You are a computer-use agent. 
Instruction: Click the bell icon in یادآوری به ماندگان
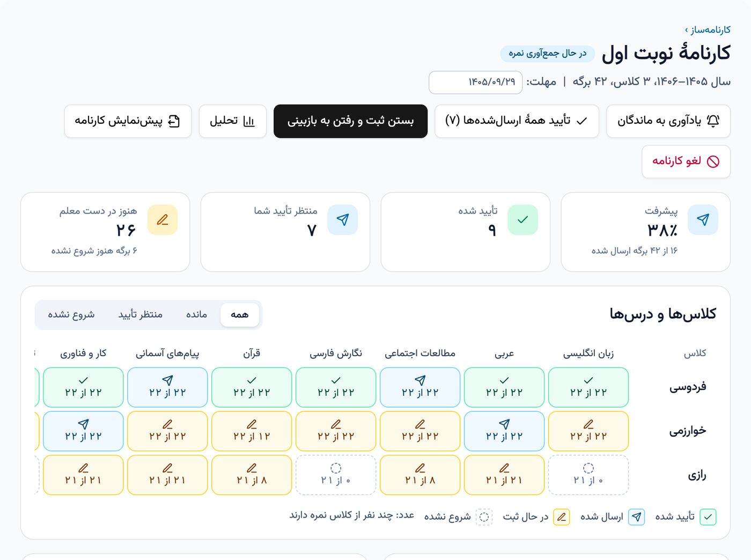click(x=713, y=121)
